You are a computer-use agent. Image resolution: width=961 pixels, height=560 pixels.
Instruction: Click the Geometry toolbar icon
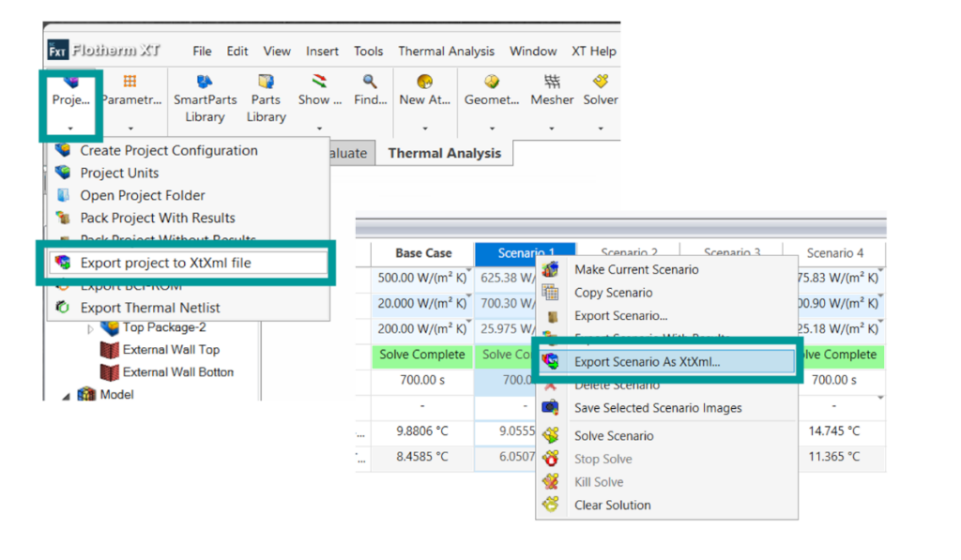click(x=491, y=83)
